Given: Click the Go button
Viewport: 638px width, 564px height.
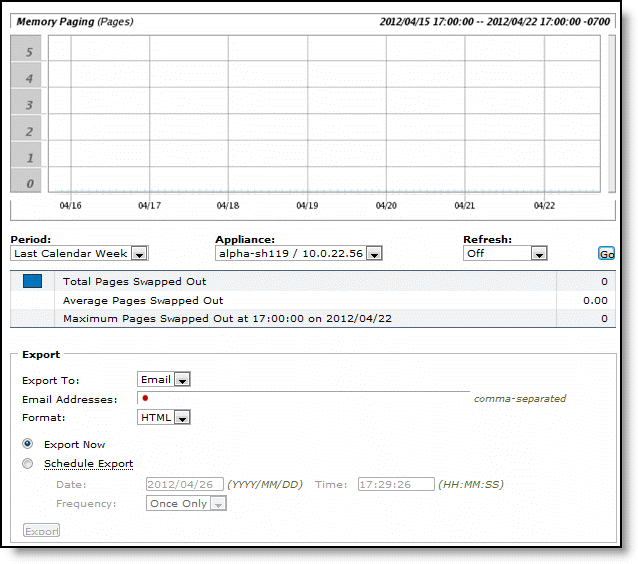Looking at the screenshot, I should [606, 254].
